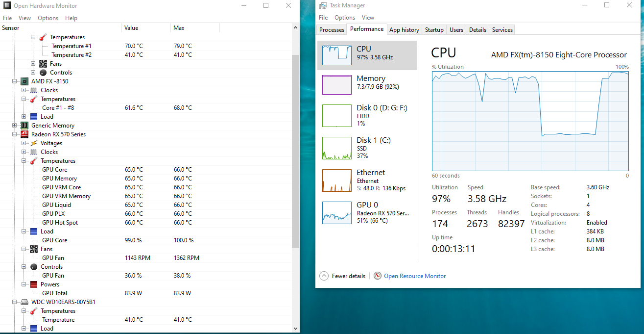Click the CPU utilization graph area

[x=530, y=121]
